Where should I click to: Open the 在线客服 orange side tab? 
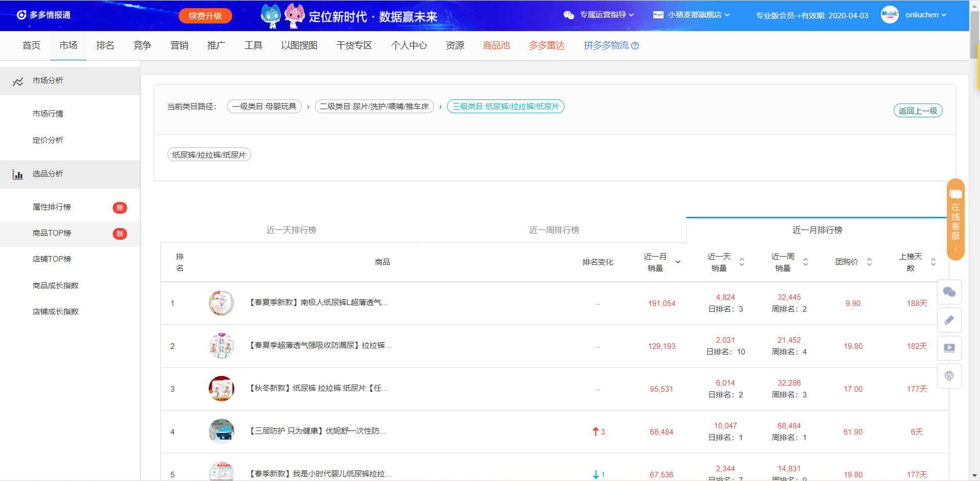pos(955,219)
